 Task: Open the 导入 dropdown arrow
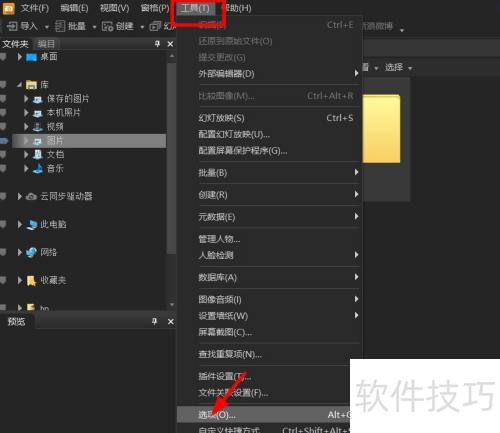click(46, 27)
